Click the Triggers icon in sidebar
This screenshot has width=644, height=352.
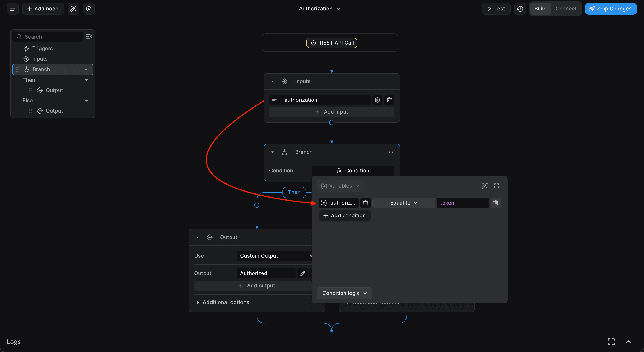(26, 49)
